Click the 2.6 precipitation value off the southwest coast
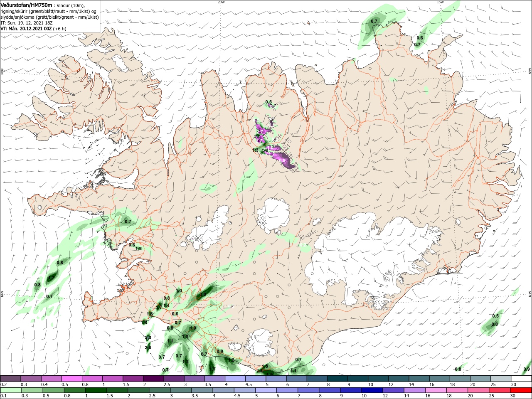The image size is (532, 399). tap(148, 347)
